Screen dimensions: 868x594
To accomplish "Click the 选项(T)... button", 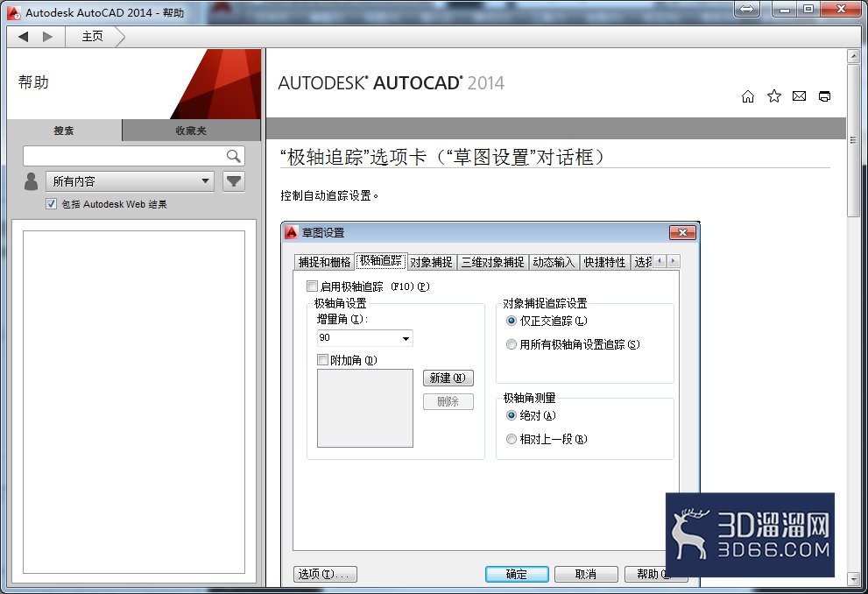I will (326, 574).
